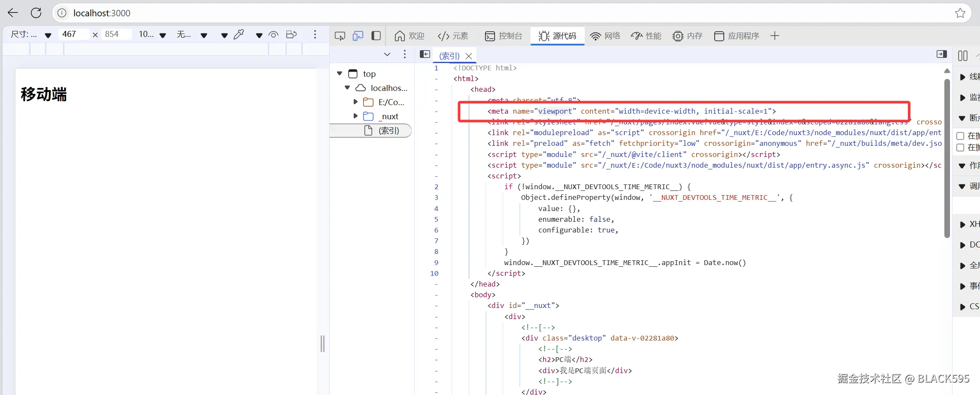The height and width of the screenshot is (395, 980).
Task: Open the 内存 tab
Action: (x=687, y=36)
